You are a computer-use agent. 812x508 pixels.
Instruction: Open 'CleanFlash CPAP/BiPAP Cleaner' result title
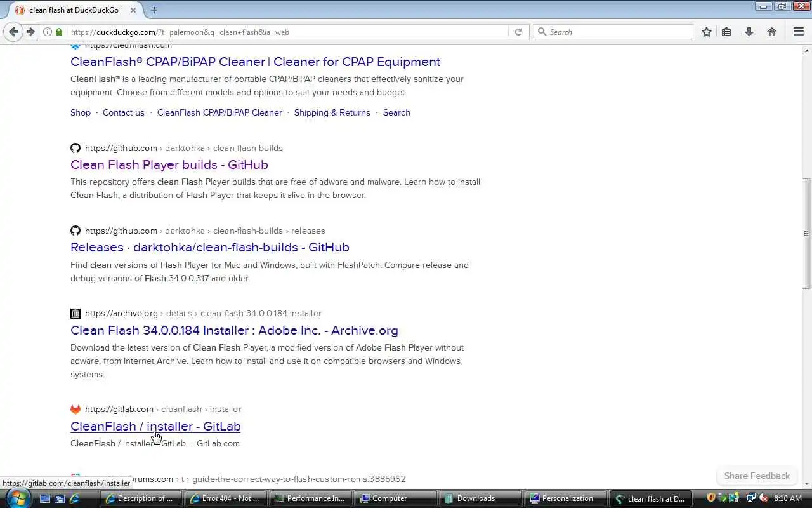click(255, 62)
